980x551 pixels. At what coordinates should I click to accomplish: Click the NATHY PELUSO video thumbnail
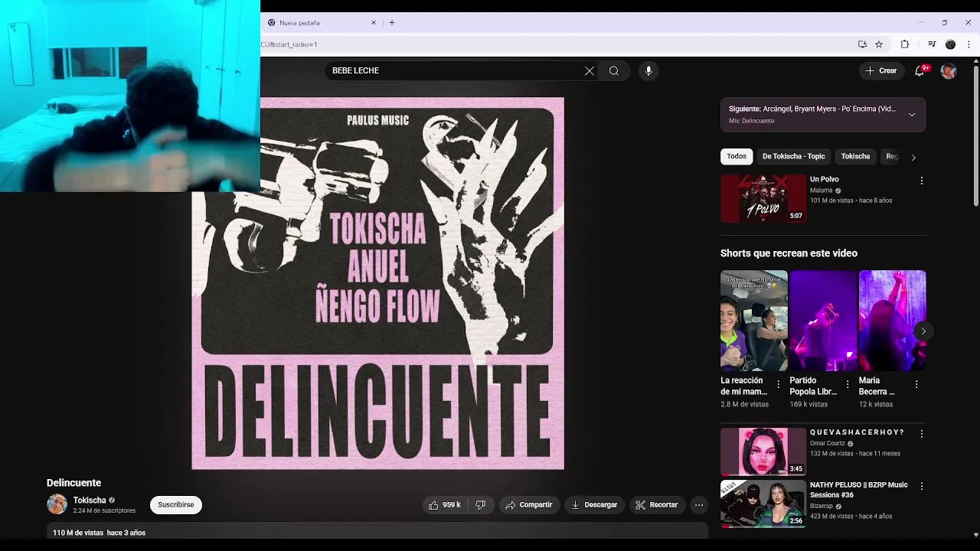click(x=763, y=504)
